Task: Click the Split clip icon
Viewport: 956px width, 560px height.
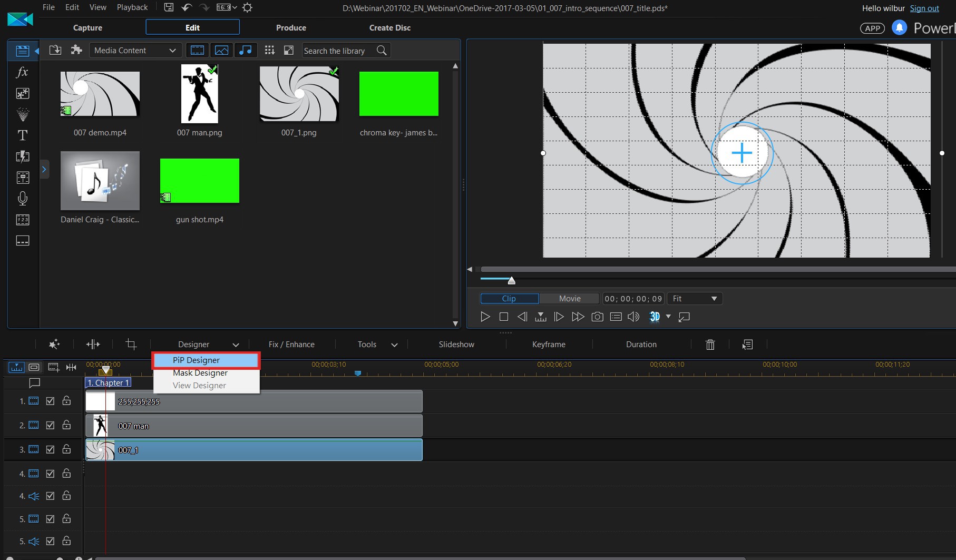Action: (93, 345)
